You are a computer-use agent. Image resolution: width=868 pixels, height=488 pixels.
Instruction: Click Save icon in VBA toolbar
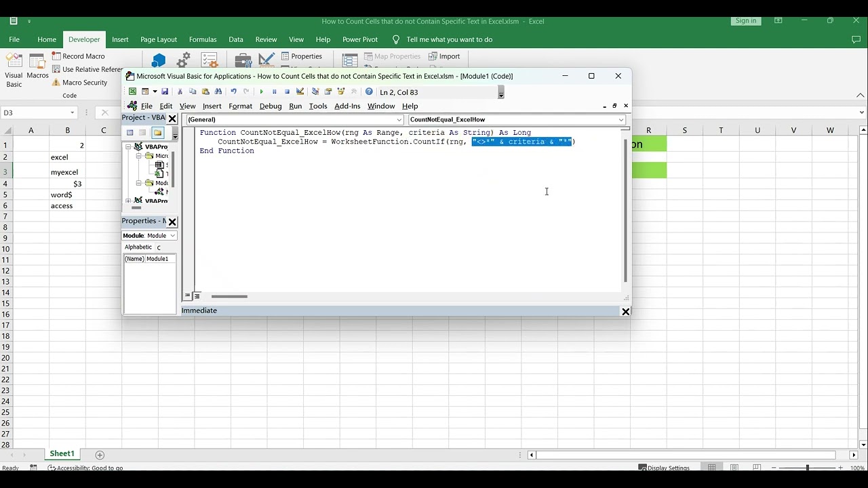coord(164,91)
